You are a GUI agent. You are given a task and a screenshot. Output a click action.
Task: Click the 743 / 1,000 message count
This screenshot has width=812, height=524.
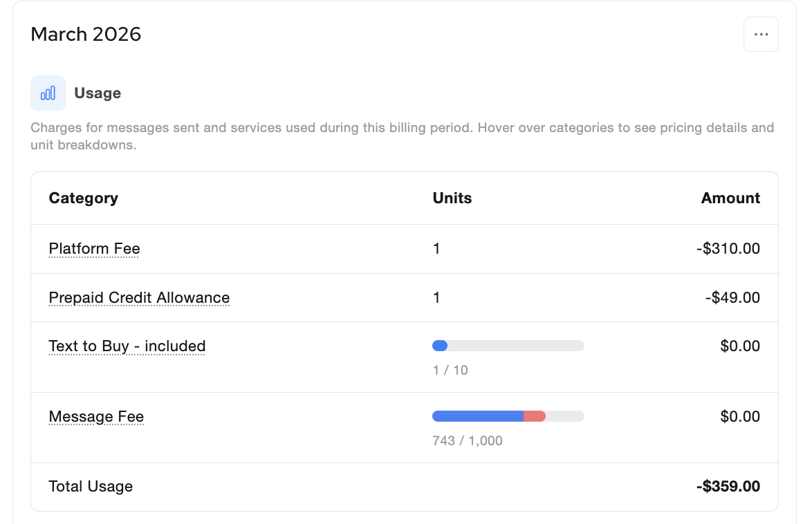[x=468, y=441]
